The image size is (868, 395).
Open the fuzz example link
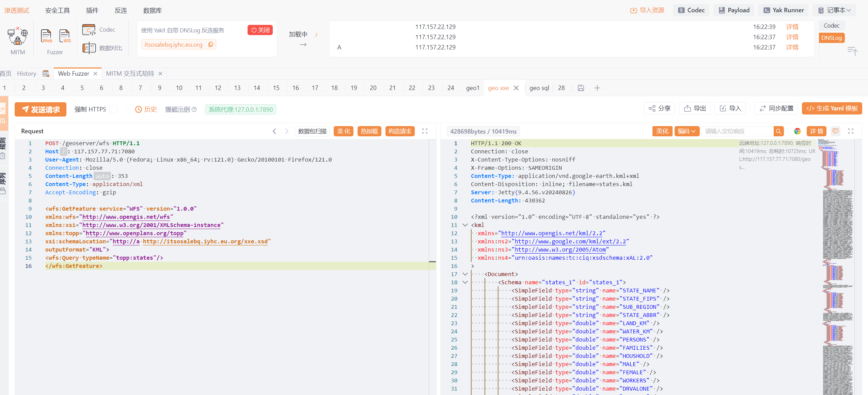[x=177, y=109]
